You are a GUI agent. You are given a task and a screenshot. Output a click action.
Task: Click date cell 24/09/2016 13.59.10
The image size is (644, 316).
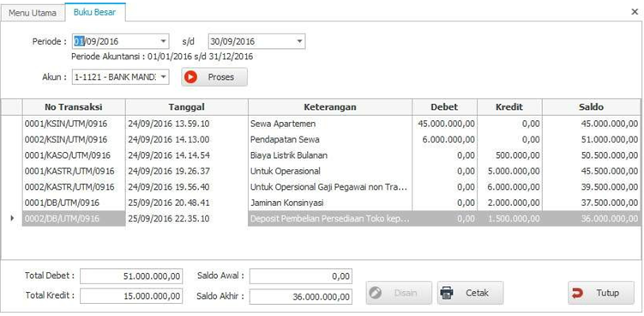(186, 124)
